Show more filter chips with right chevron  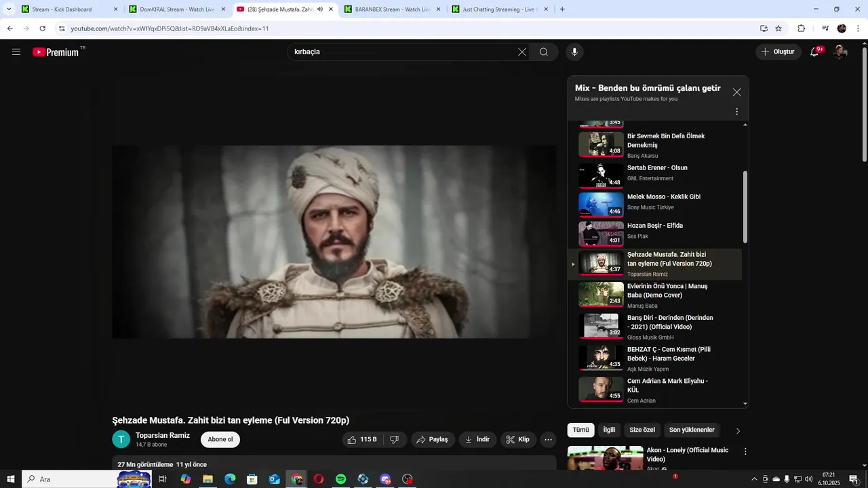(738, 431)
